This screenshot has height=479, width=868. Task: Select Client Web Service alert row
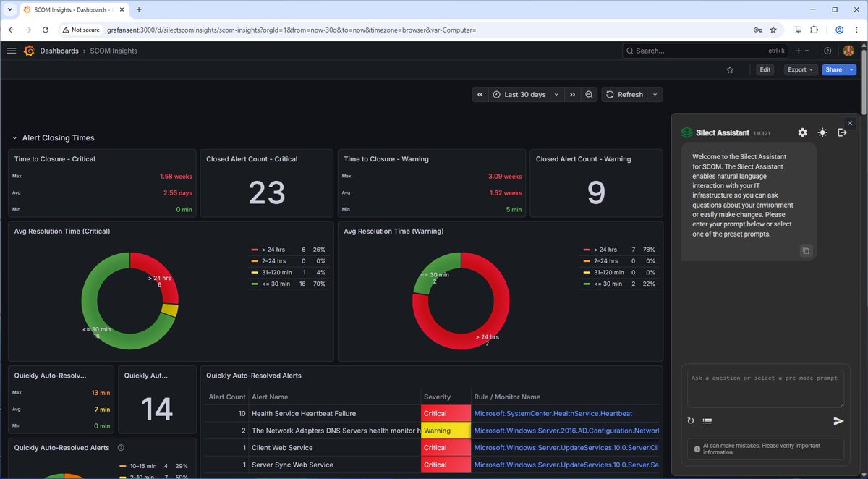pos(431,447)
